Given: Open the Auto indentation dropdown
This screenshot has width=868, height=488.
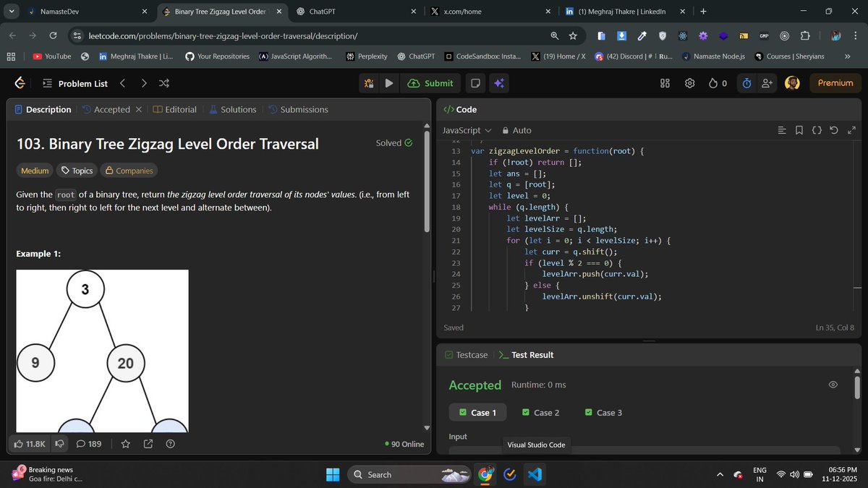Looking at the screenshot, I should click(x=518, y=130).
